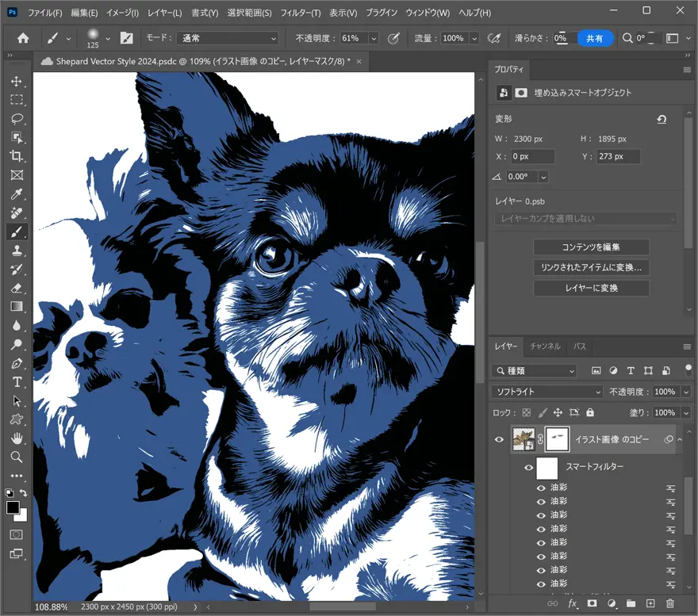Select the Move tool
This screenshot has height=616, width=698.
[17, 81]
